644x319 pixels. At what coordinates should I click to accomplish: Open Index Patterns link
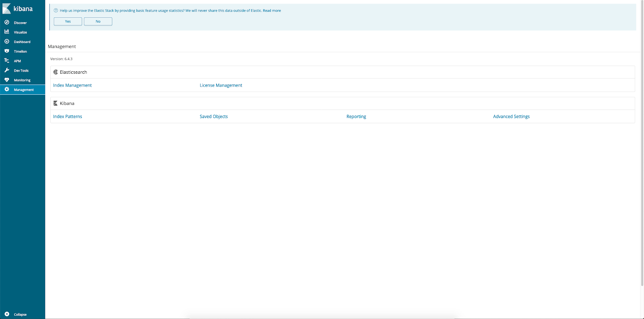68,116
